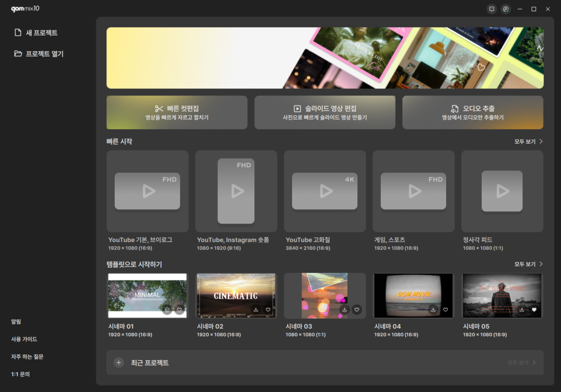Expand 모두 보기 for 빠른 시작
561x392 pixels.
coord(529,141)
